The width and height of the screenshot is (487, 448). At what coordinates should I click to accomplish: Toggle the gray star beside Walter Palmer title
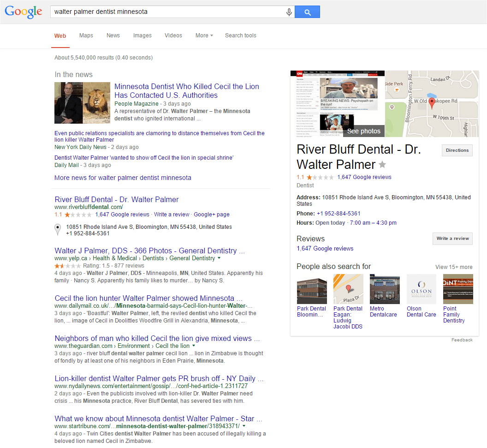click(382, 165)
